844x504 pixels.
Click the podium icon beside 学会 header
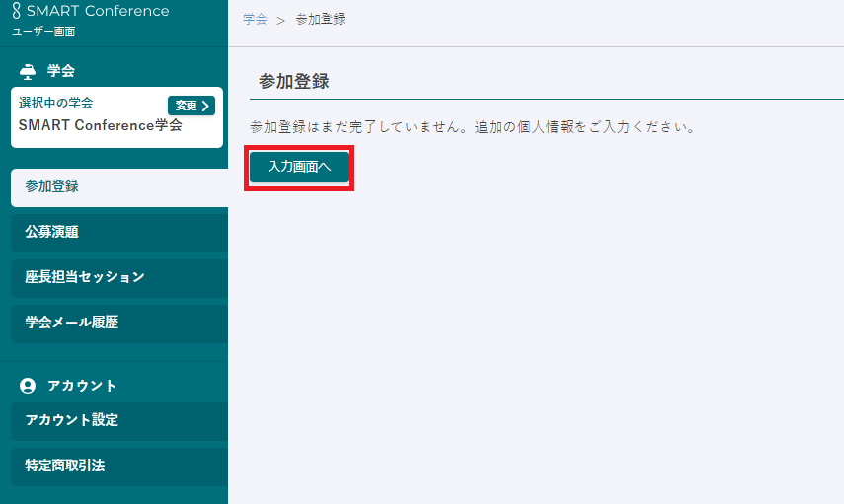tap(28, 71)
